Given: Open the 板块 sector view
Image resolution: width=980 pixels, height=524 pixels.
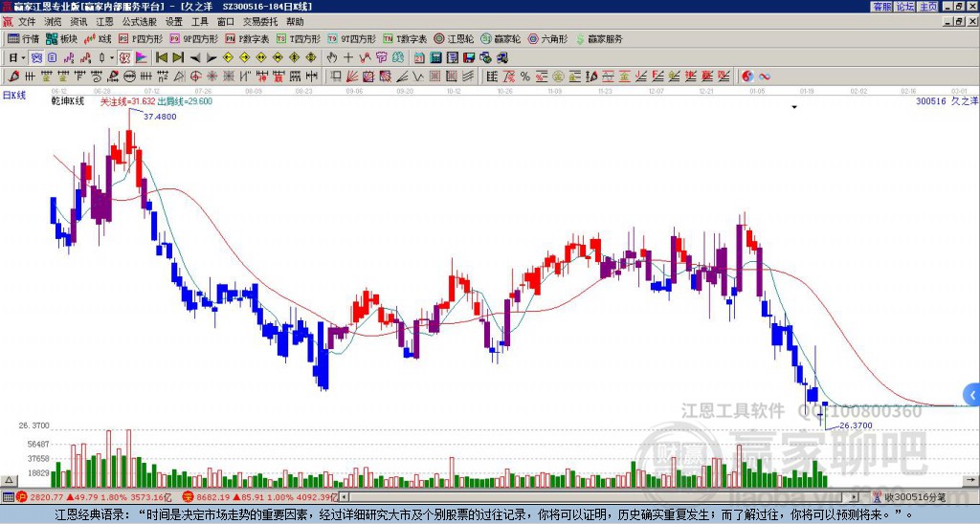Looking at the screenshot, I should click(x=61, y=38).
